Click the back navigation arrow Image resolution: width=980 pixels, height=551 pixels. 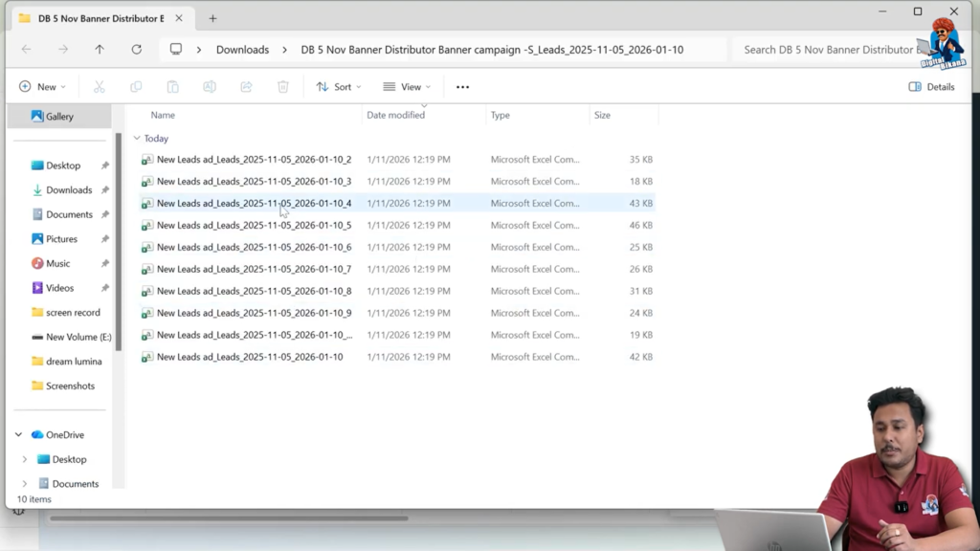pos(27,49)
